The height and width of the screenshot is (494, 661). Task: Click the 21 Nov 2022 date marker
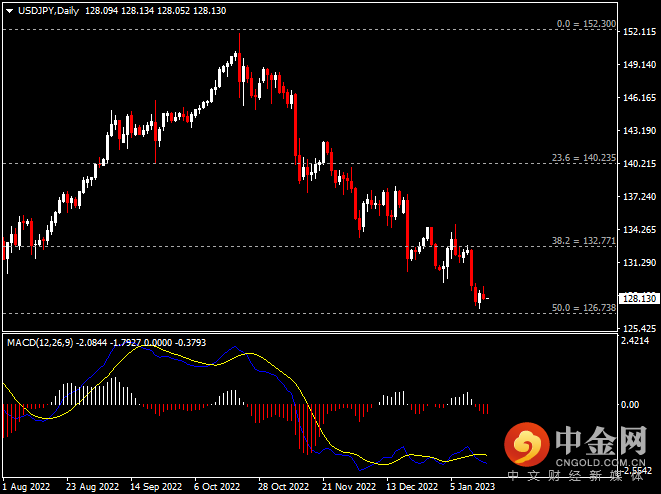tap(349, 486)
